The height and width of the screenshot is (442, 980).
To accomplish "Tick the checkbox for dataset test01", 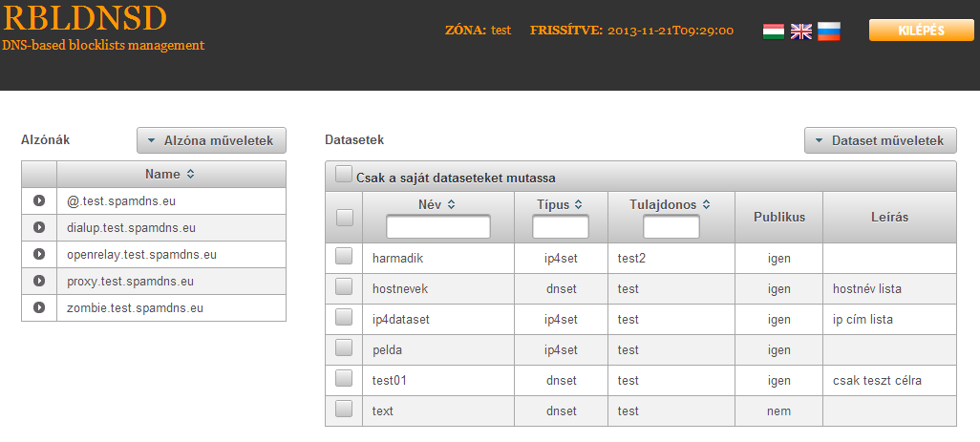I will (x=344, y=378).
